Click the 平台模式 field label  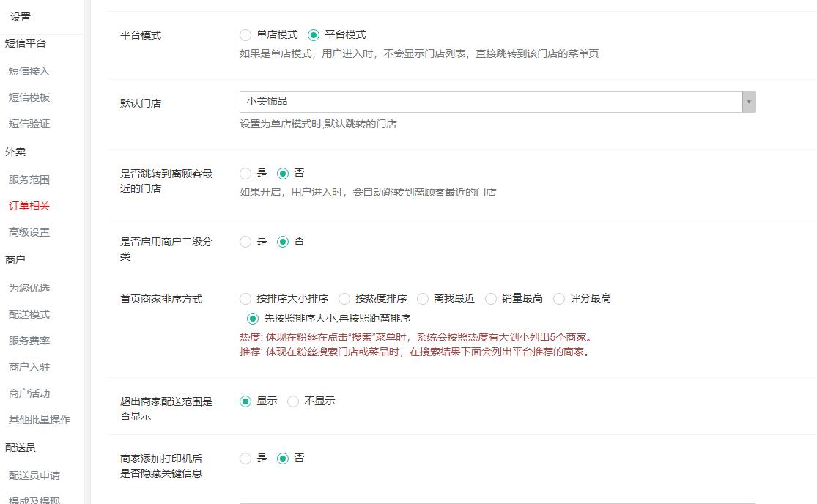141,35
